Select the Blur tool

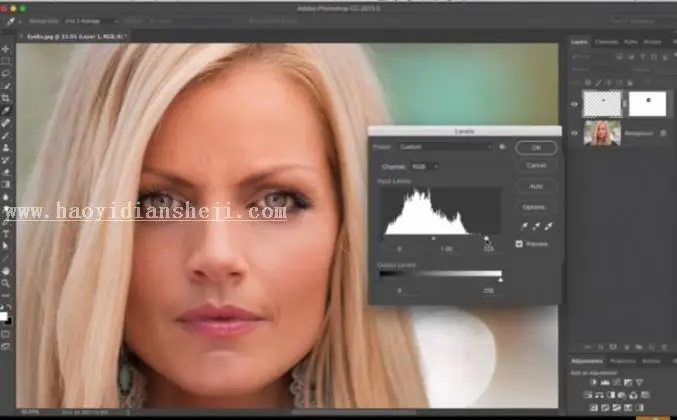pos(6,197)
